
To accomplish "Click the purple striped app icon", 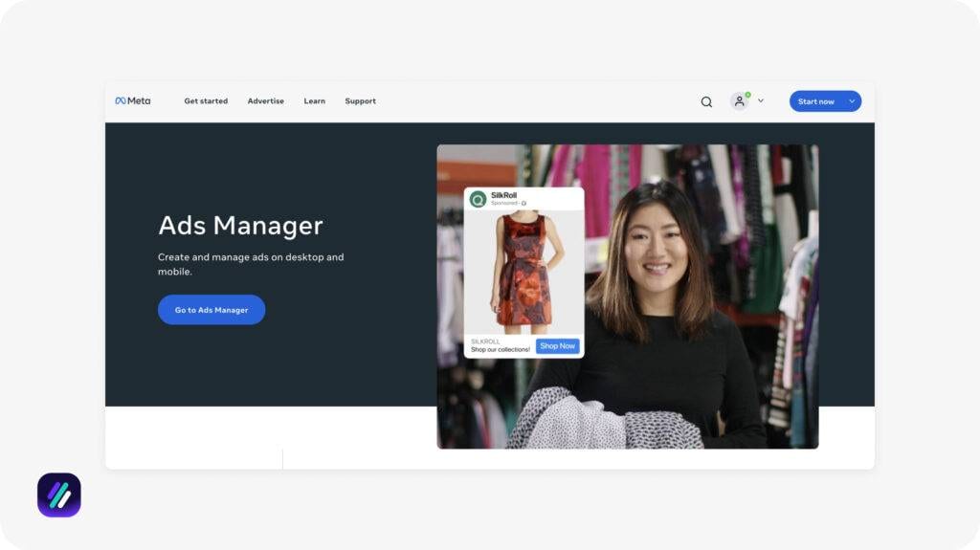I will 58,495.
